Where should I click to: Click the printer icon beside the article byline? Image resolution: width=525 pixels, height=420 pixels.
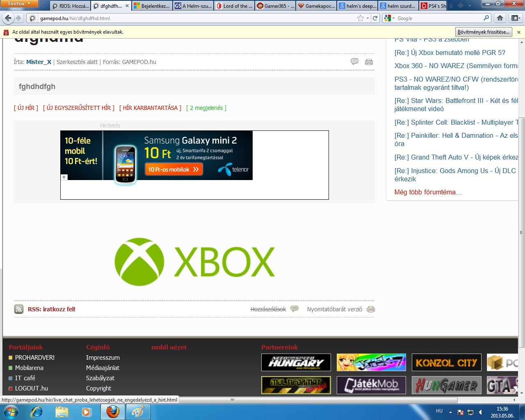click(x=369, y=62)
